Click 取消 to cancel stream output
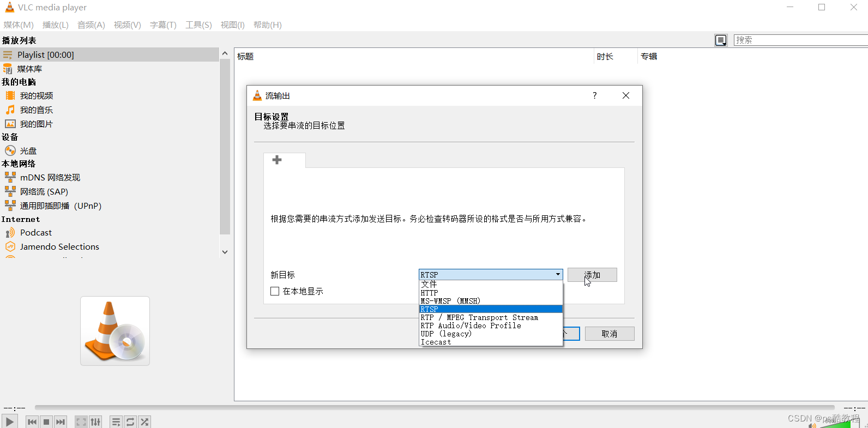 610,334
